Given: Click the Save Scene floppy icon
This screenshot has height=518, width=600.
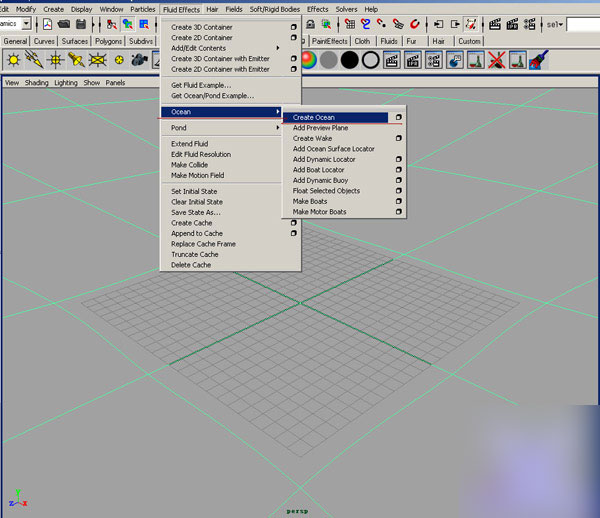Looking at the screenshot, I should 81,24.
